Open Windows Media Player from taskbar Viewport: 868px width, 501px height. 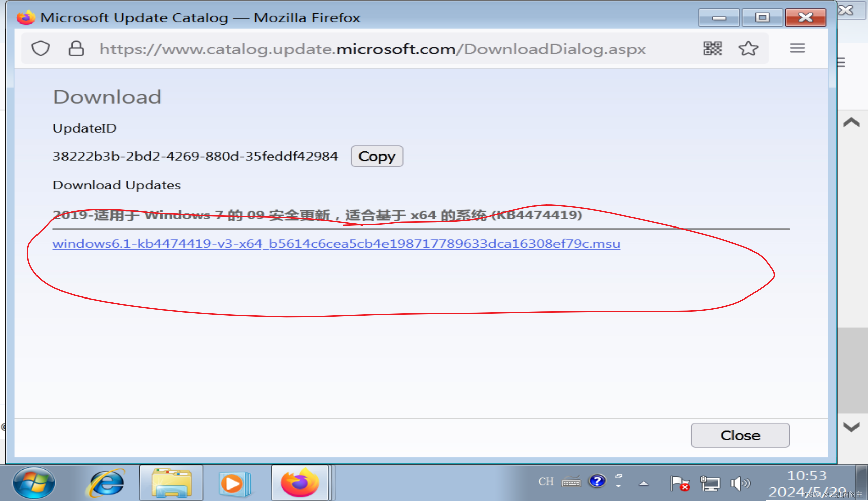pos(234,483)
